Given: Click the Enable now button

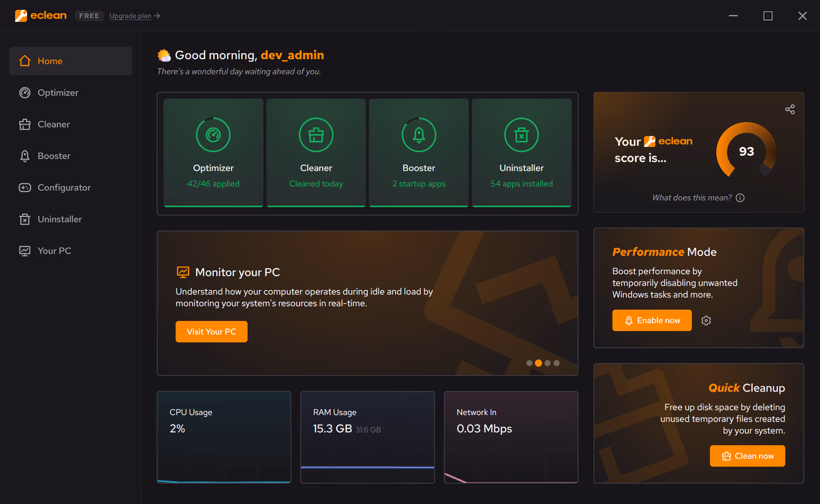Looking at the screenshot, I should tap(652, 320).
